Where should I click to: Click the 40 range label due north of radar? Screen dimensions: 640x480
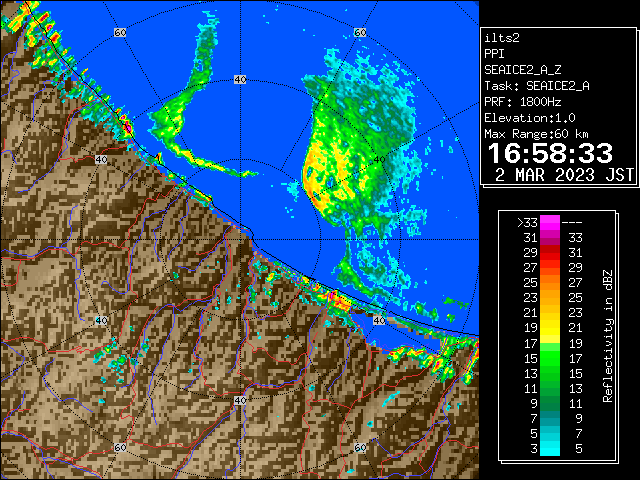pyautogui.click(x=240, y=80)
